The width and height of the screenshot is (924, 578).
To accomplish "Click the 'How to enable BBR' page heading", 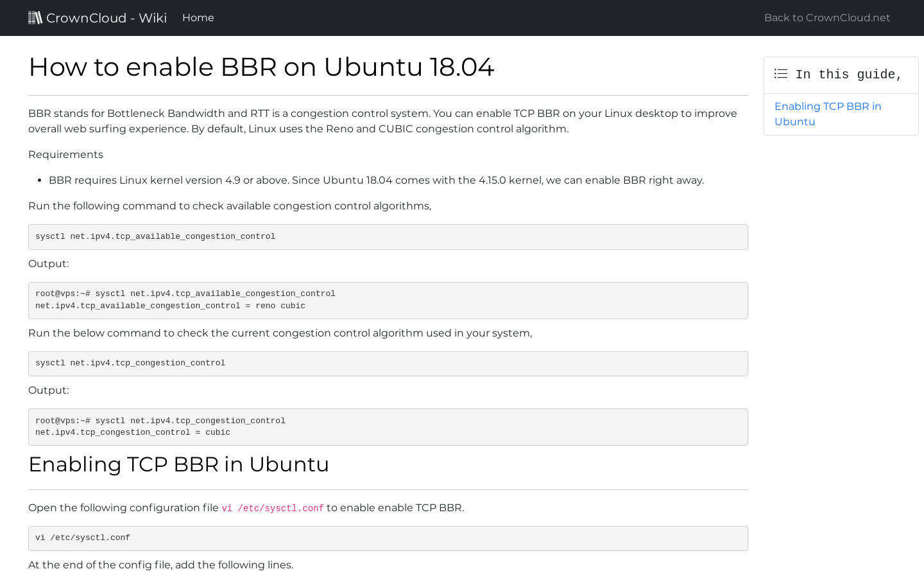I will (261, 67).
